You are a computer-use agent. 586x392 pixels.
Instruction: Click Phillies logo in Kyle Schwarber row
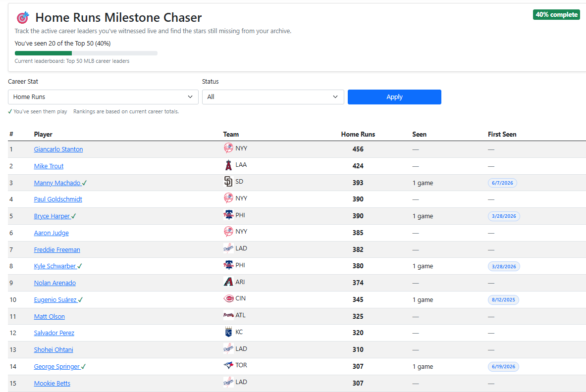[x=228, y=265]
